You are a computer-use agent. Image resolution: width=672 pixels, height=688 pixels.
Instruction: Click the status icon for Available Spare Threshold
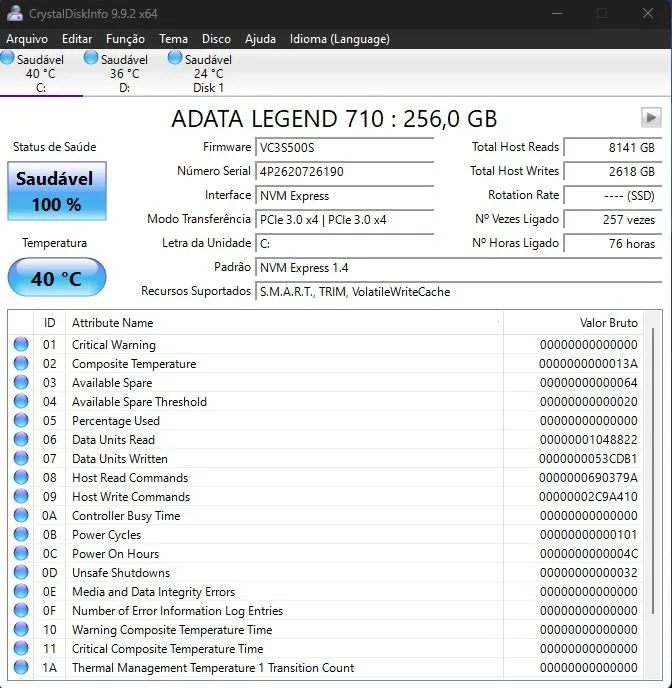pyautogui.click(x=21, y=401)
